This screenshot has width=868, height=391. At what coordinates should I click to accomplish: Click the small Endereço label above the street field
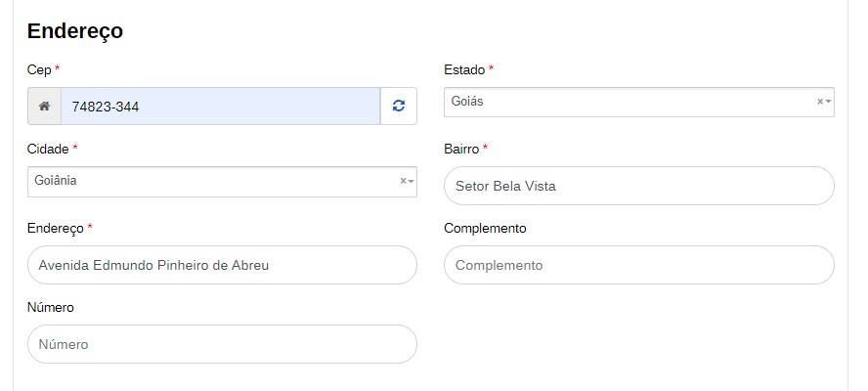(56, 228)
